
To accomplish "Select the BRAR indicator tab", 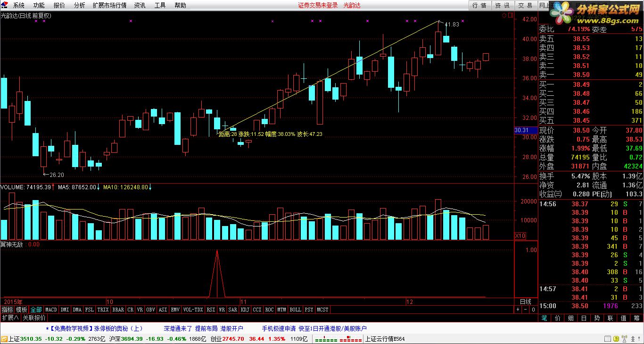I will coord(118,310).
